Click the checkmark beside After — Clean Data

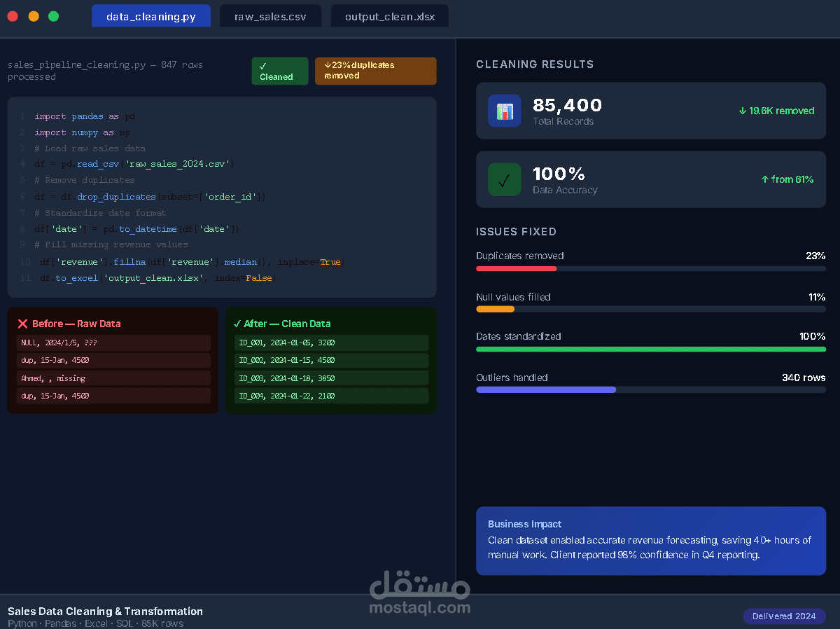coord(237,324)
